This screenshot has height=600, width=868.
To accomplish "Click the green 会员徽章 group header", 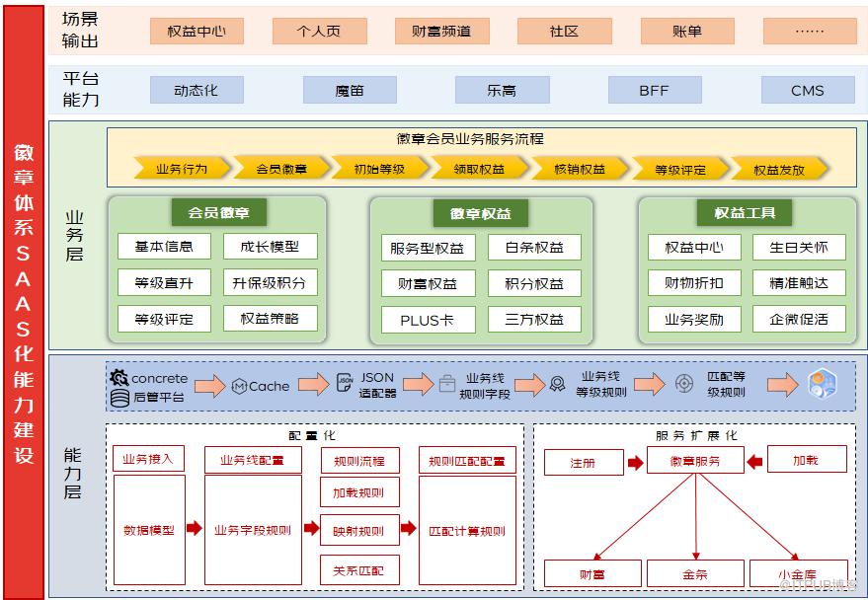I will point(218,212).
